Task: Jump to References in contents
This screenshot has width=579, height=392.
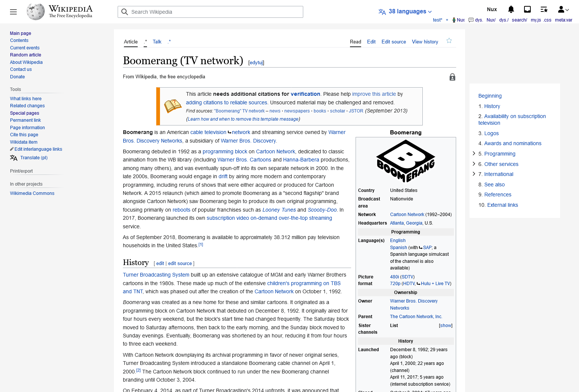Action: pos(498,195)
